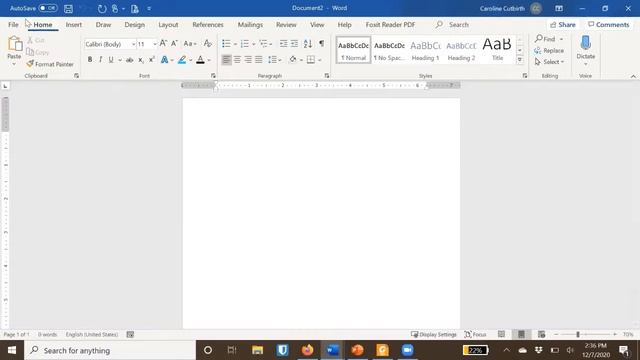Click Decrease Font Size icon

coord(174,43)
